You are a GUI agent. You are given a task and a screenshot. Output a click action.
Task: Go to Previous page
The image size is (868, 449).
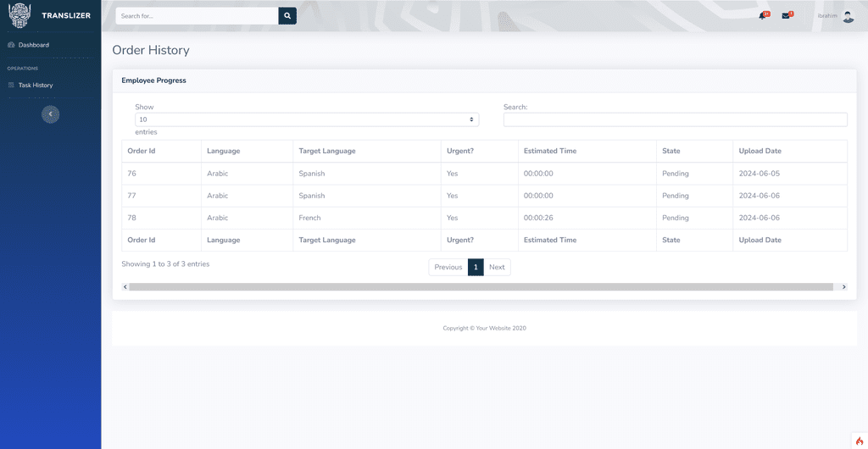coord(448,267)
